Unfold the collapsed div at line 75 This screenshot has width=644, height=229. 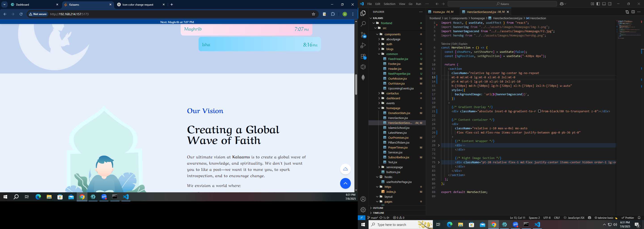point(439,162)
